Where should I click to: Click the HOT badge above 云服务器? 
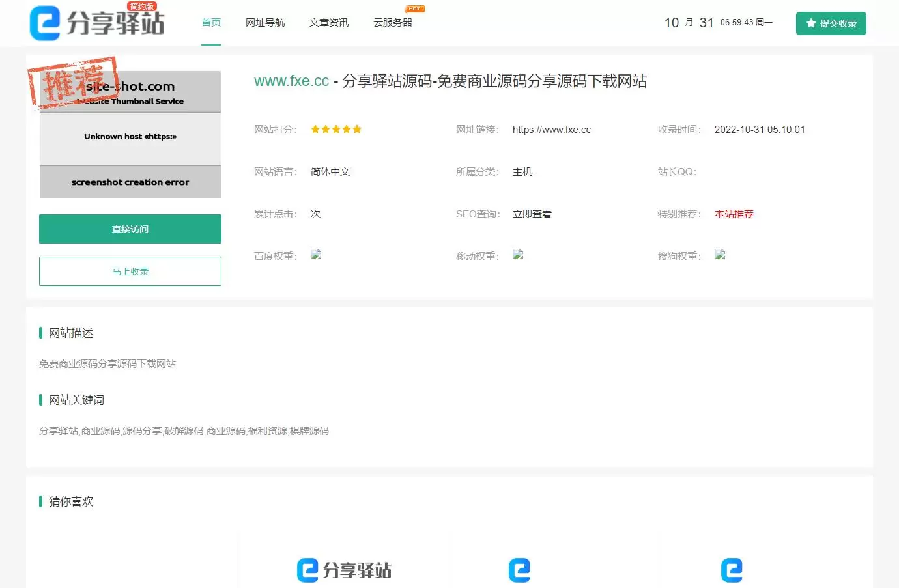pos(415,9)
